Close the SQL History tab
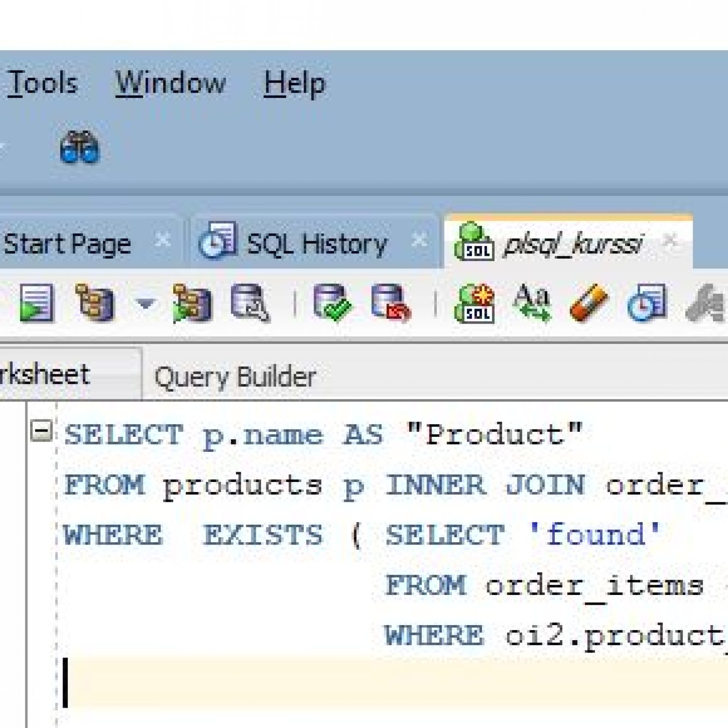 coord(419,240)
